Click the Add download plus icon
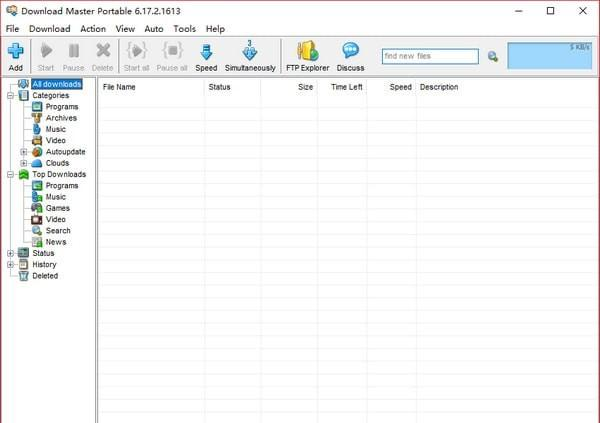600x423 pixels. (x=16, y=51)
